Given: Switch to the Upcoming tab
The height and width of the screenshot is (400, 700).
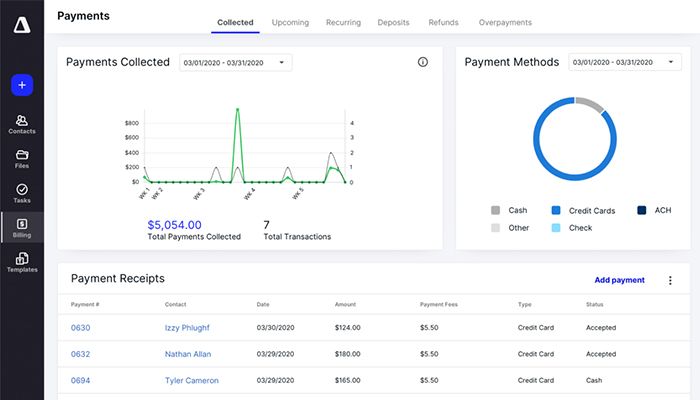Looking at the screenshot, I should [290, 22].
